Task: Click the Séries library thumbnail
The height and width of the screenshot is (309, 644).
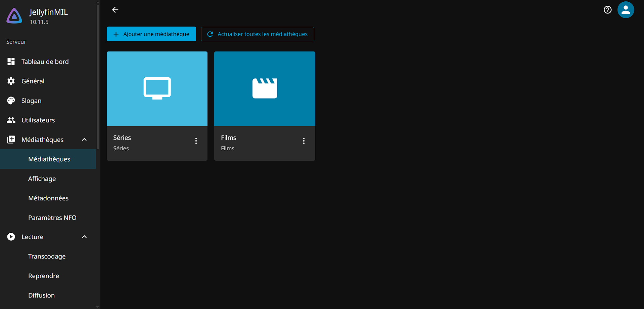Action: pyautogui.click(x=157, y=89)
